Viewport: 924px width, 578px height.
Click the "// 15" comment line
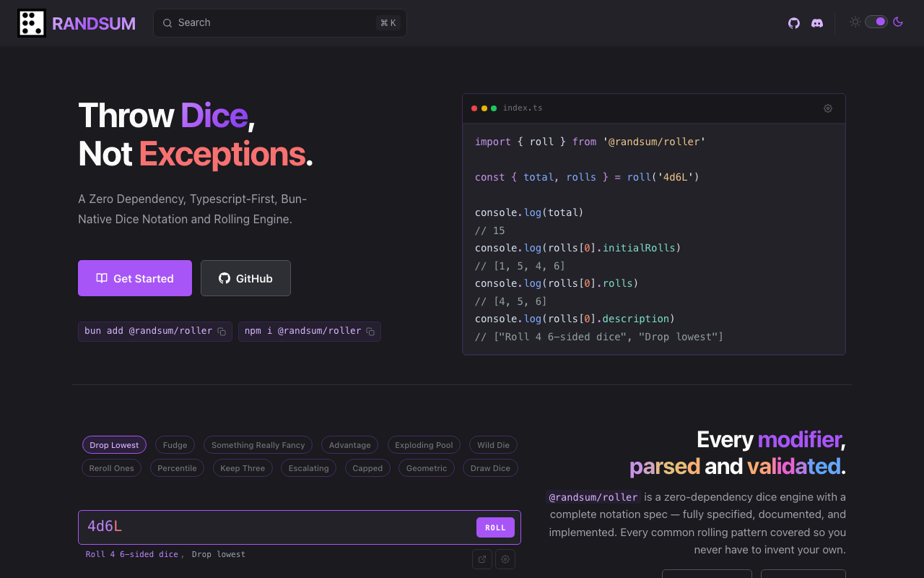point(490,230)
